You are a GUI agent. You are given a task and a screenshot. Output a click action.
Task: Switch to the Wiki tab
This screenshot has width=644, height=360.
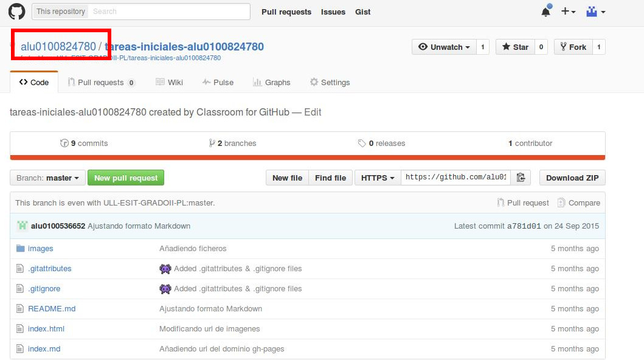coord(169,82)
